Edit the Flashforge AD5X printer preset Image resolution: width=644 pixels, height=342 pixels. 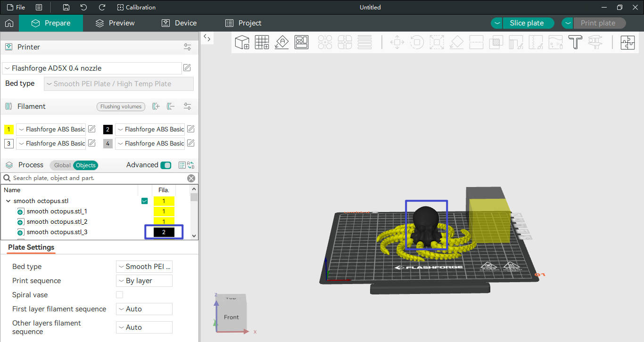click(187, 68)
